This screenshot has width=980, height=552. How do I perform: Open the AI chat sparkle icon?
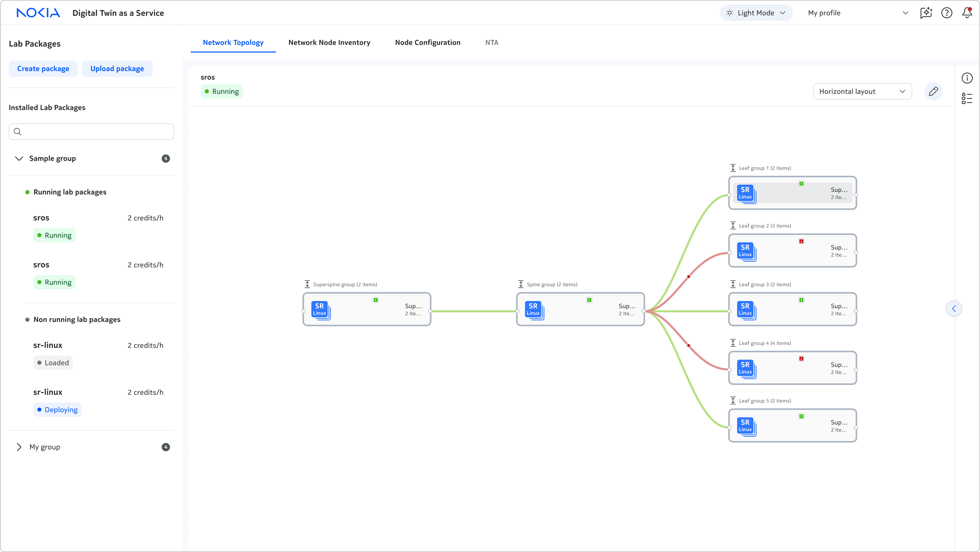coord(926,12)
